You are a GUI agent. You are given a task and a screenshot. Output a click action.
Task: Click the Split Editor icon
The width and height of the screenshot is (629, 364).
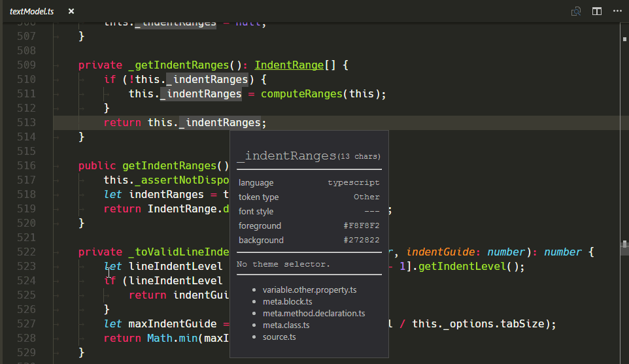tap(596, 11)
